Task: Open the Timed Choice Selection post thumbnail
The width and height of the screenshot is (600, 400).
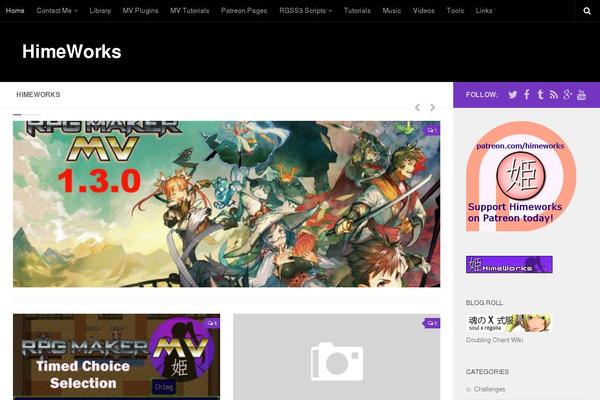Action: pos(116,357)
